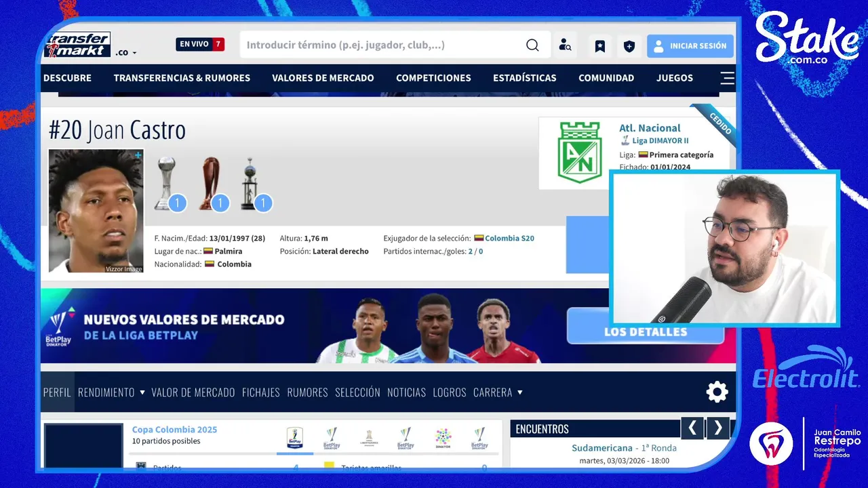Click the 'Lateral derecho' position text

coord(340,251)
